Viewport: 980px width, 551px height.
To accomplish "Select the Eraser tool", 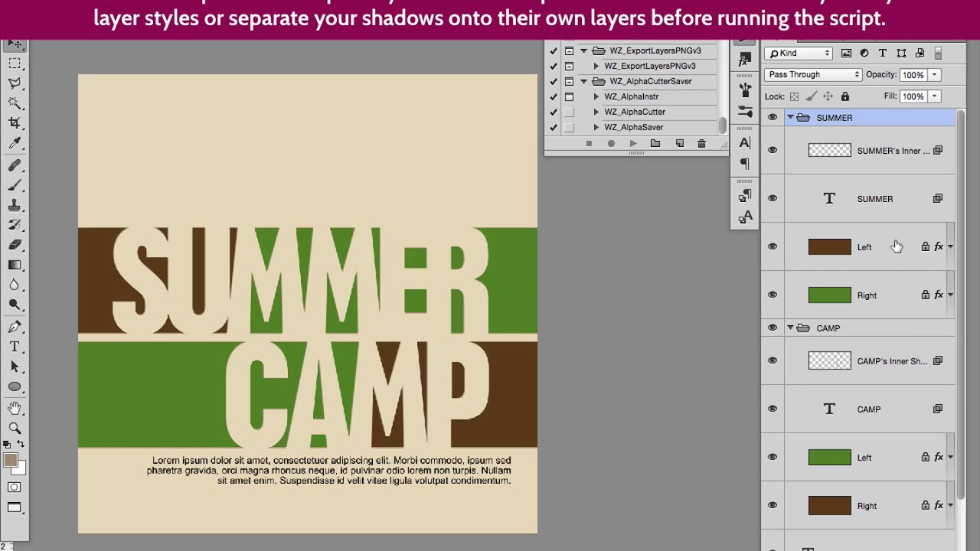I will 15,246.
